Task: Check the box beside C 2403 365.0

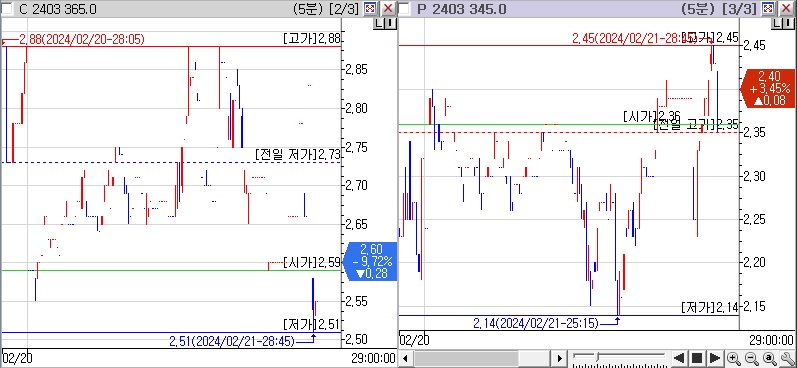Action: pyautogui.click(x=7, y=9)
